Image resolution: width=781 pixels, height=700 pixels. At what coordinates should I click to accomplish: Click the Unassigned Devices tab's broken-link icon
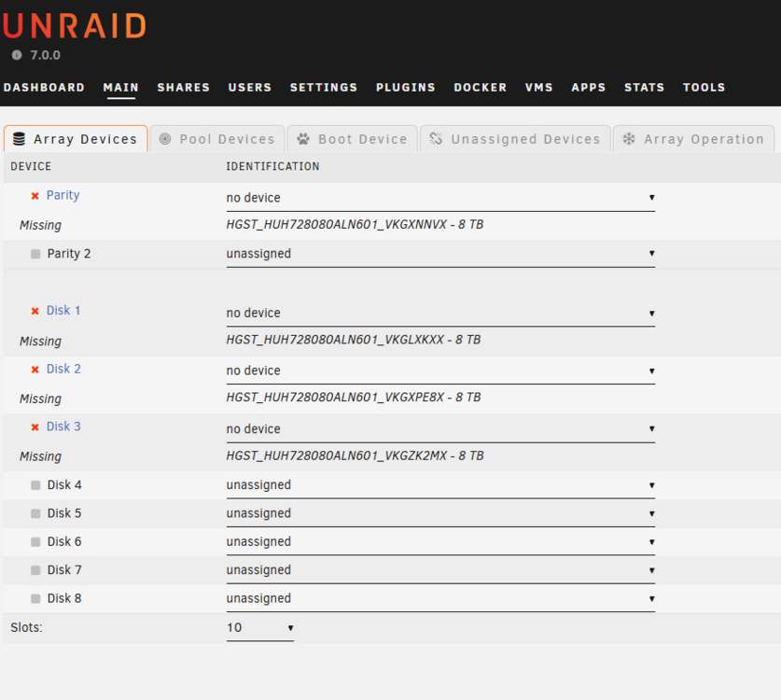[436, 138]
